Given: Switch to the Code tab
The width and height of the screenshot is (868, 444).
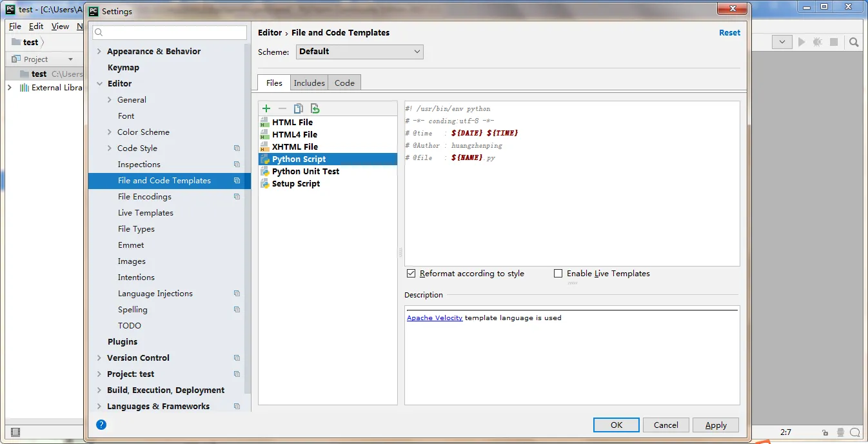Looking at the screenshot, I should pyautogui.click(x=344, y=83).
